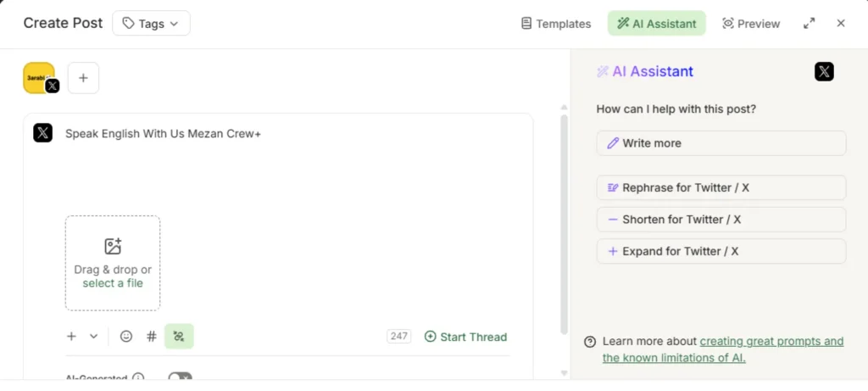The image size is (868, 391).
Task: Toggle the AI-Generated switch
Action: (180, 377)
